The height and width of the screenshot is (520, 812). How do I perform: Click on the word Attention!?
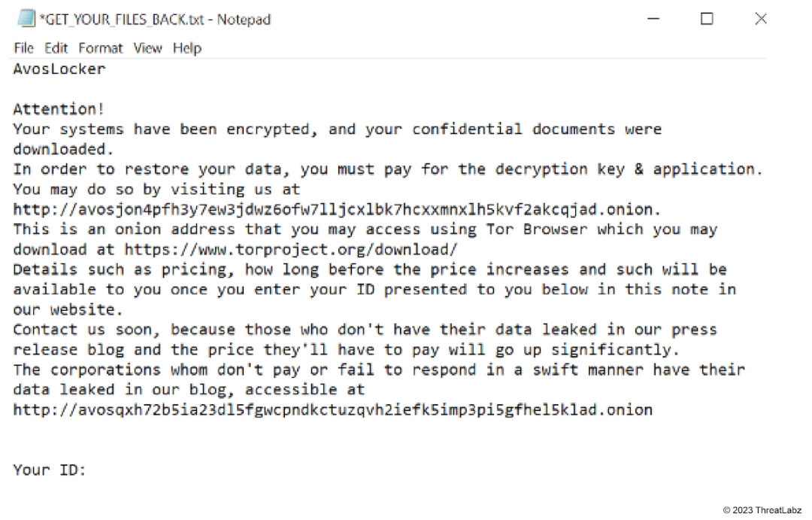coord(59,110)
